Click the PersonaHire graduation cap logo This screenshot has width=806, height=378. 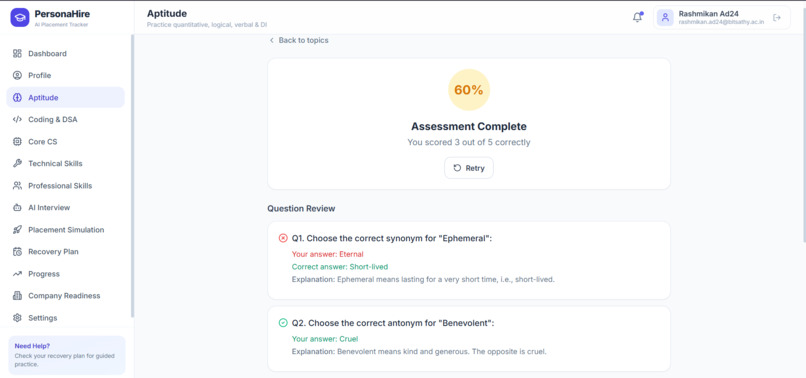[x=20, y=17]
